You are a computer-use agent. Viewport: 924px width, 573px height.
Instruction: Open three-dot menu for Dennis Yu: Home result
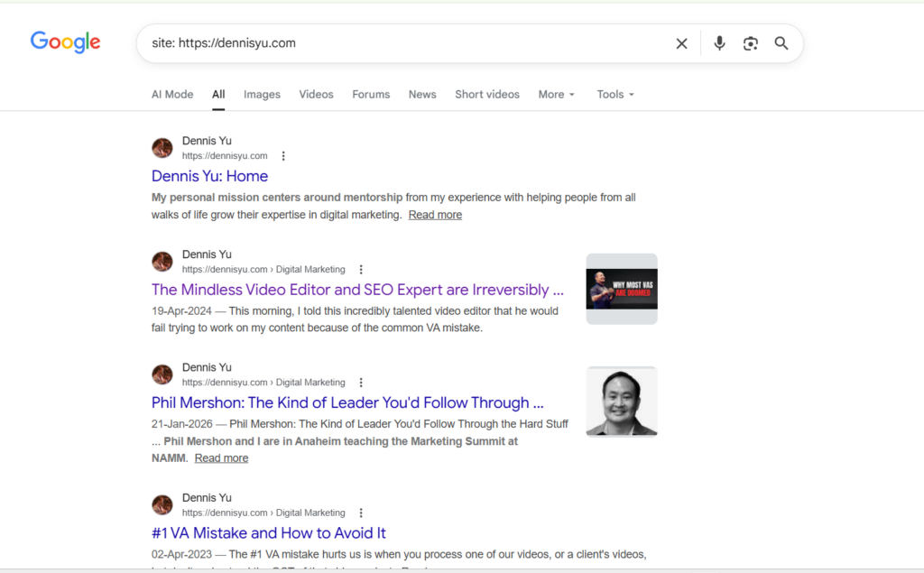pos(283,156)
